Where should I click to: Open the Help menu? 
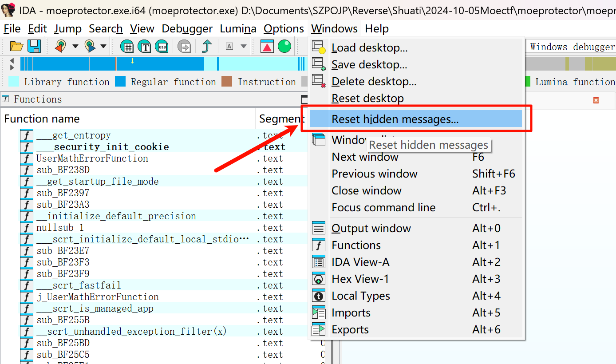pyautogui.click(x=377, y=29)
